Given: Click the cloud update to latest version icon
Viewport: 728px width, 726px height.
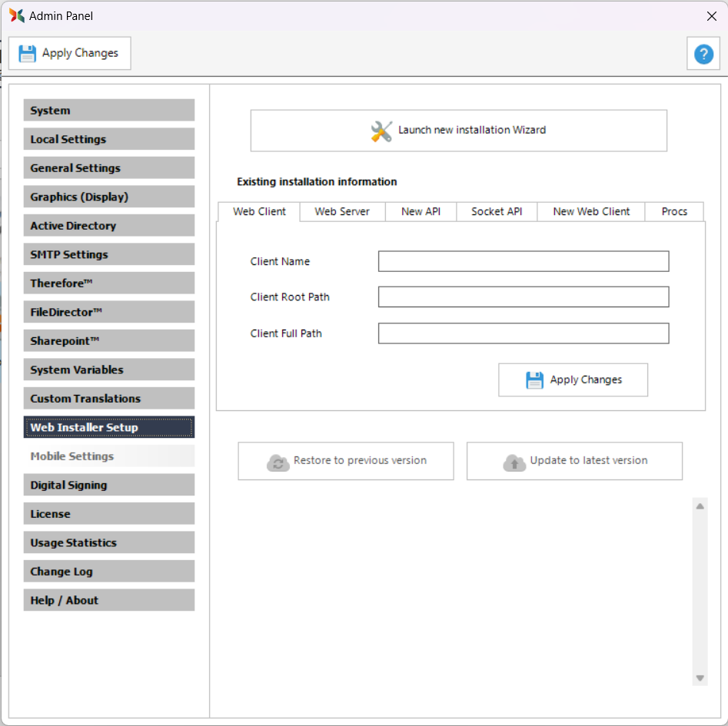Looking at the screenshot, I should (x=514, y=462).
